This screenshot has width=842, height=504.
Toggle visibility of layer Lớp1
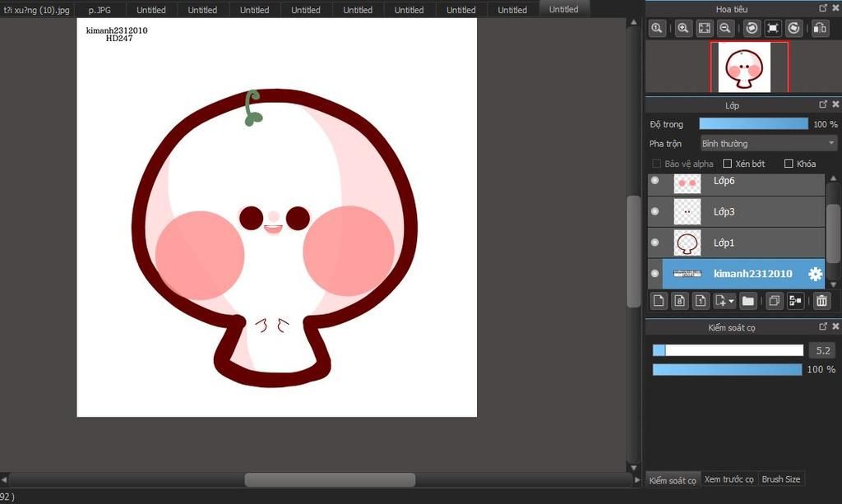tap(655, 243)
